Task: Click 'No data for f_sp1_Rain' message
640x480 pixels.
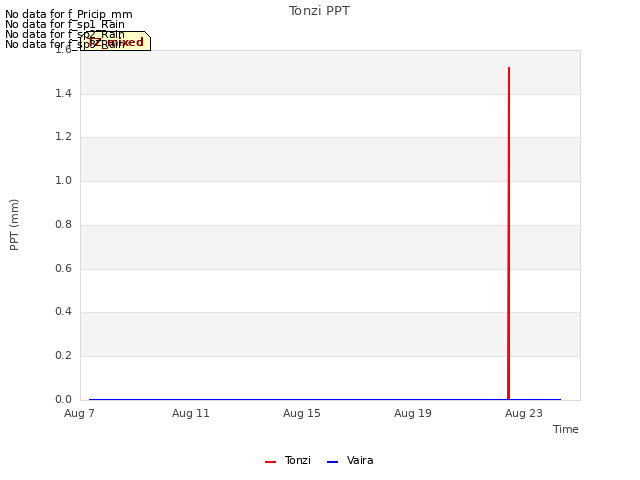Action: (x=64, y=24)
